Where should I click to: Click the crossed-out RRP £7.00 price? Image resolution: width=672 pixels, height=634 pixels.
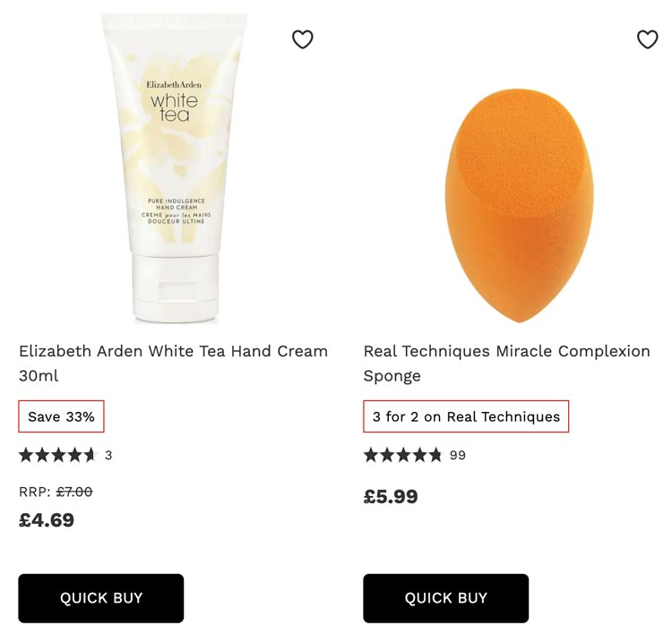pyautogui.click(x=74, y=492)
